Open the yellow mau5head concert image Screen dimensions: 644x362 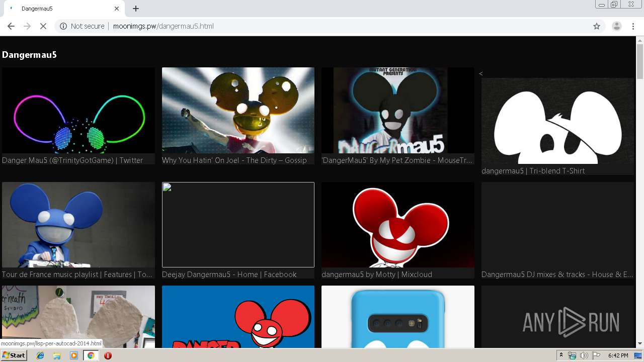(x=238, y=110)
